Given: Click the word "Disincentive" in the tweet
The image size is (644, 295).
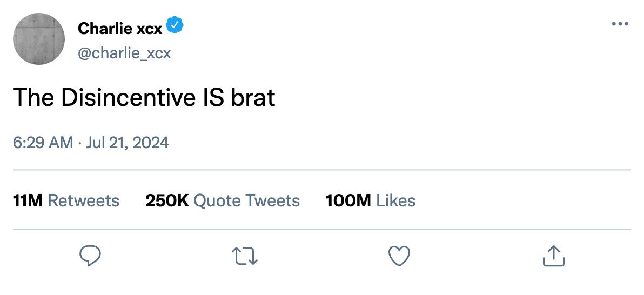Looking at the screenshot, I should tap(129, 98).
